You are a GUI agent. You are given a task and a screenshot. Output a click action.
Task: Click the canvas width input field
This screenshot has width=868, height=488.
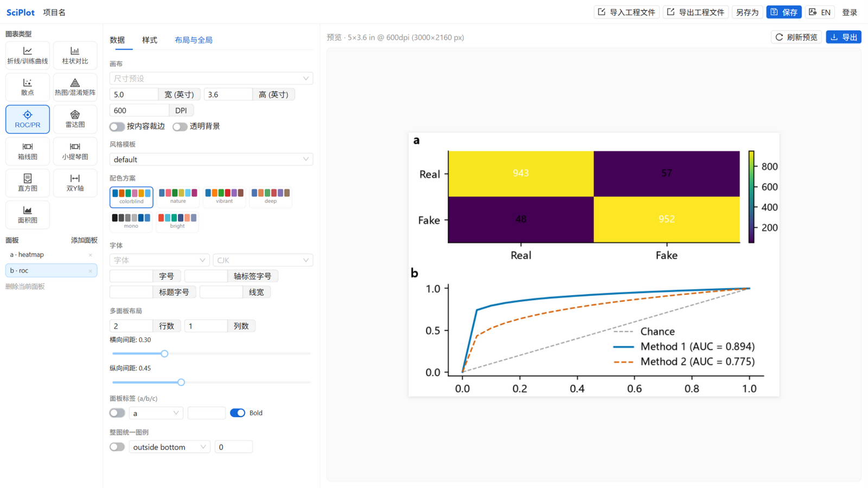click(134, 94)
